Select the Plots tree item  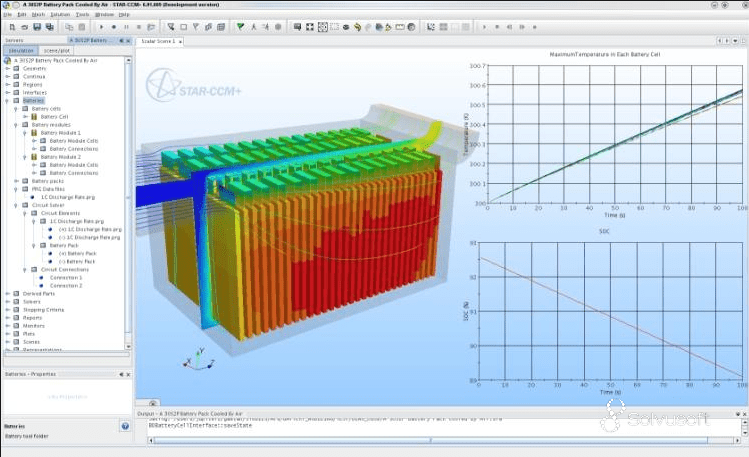click(x=29, y=334)
